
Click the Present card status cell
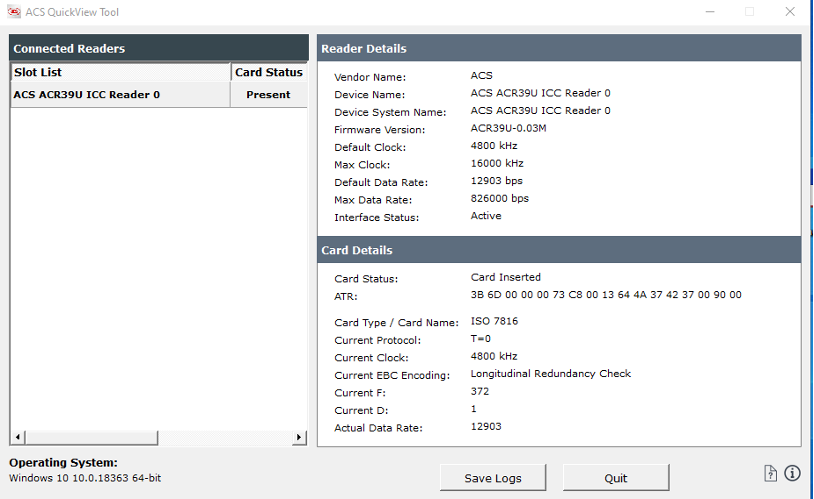268,95
